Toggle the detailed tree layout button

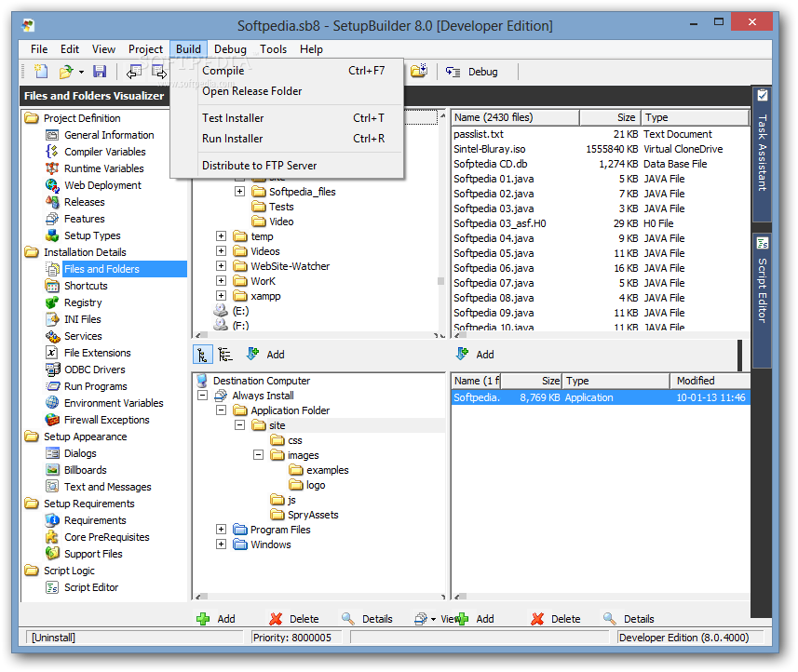[x=225, y=355]
